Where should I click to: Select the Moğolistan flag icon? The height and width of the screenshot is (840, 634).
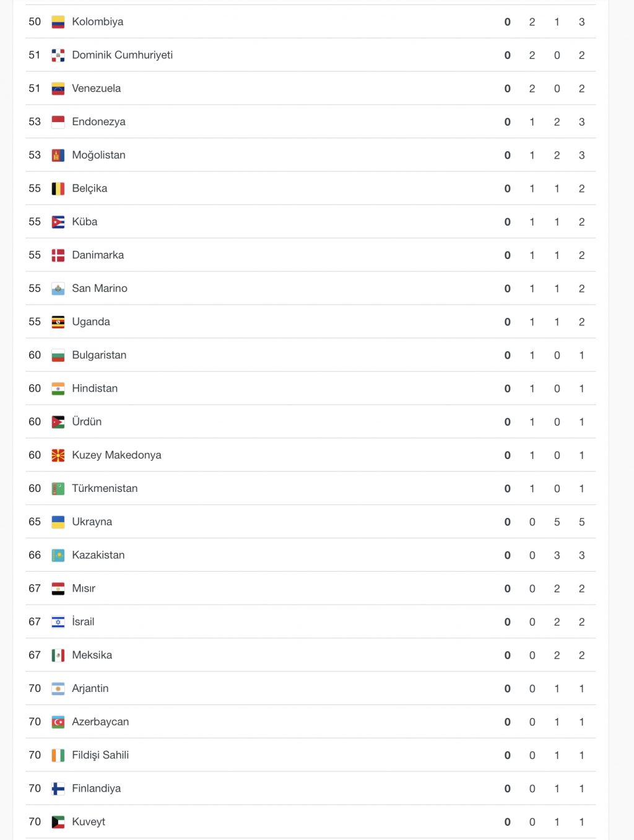(x=58, y=155)
